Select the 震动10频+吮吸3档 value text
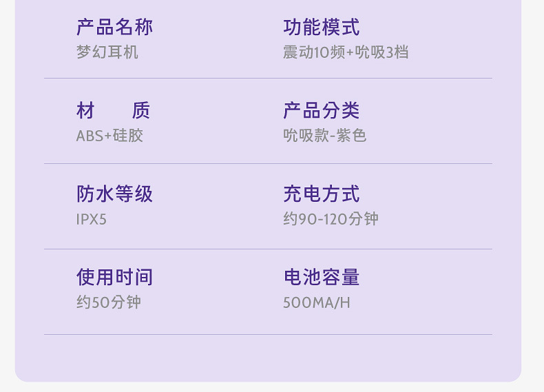 point(346,52)
